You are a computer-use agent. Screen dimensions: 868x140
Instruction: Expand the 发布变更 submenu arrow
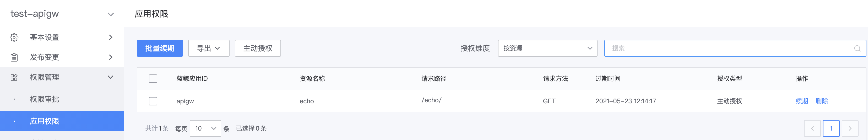pyautogui.click(x=111, y=57)
